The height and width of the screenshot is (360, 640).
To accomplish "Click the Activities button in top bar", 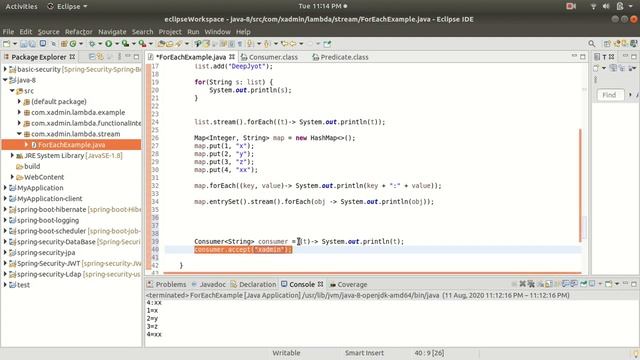I will tap(21, 6).
